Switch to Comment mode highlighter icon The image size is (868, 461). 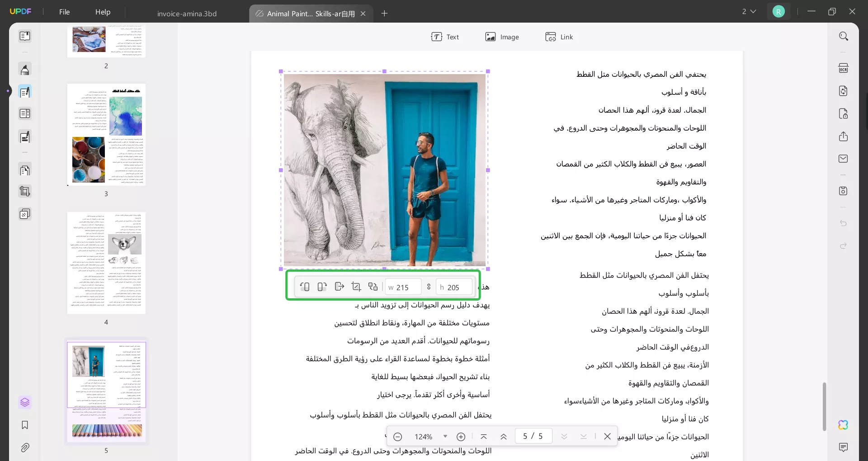tap(25, 70)
